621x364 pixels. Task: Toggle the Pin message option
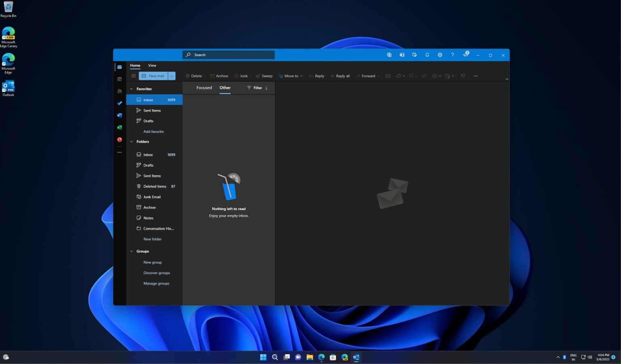coord(424,76)
